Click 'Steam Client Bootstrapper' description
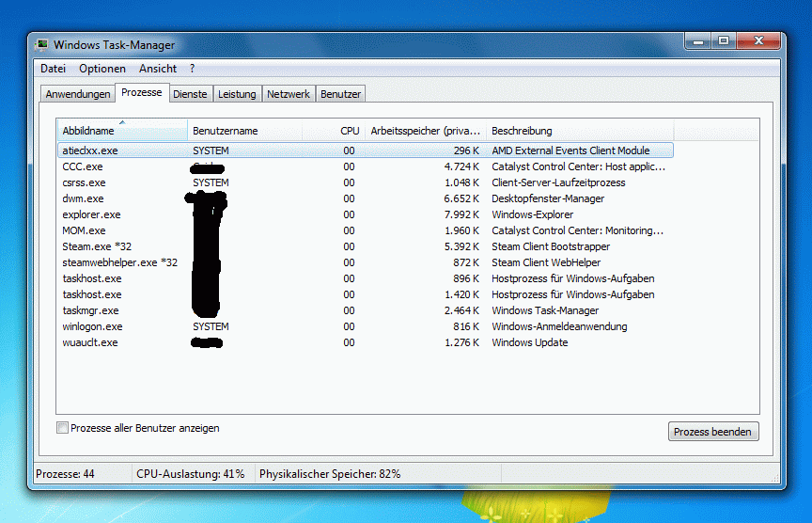Viewport: 812px width, 523px height. 551,246
